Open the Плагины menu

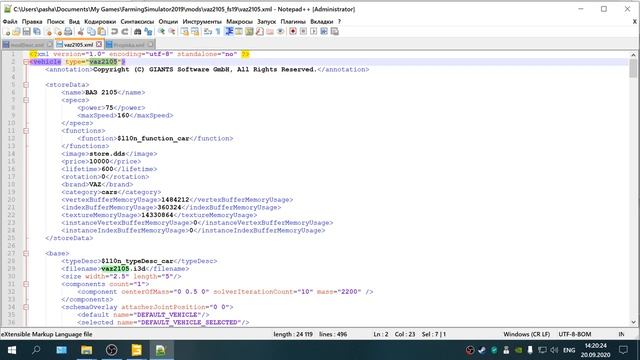tap(293, 21)
